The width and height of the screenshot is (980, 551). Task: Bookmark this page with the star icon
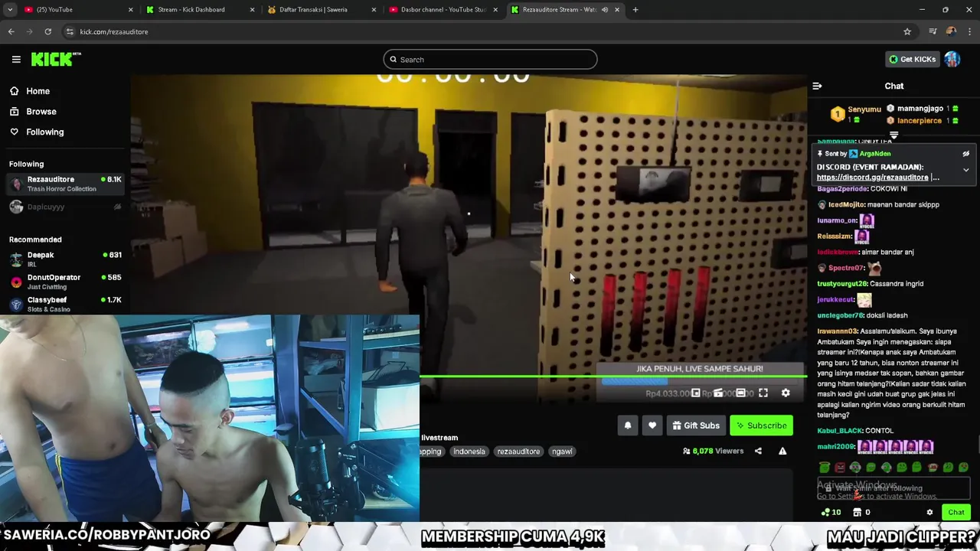(907, 31)
